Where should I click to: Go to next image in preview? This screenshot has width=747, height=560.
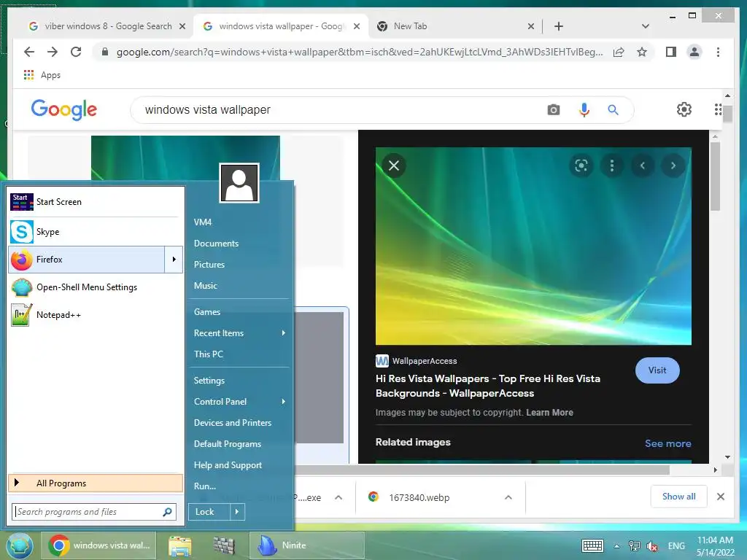673,166
